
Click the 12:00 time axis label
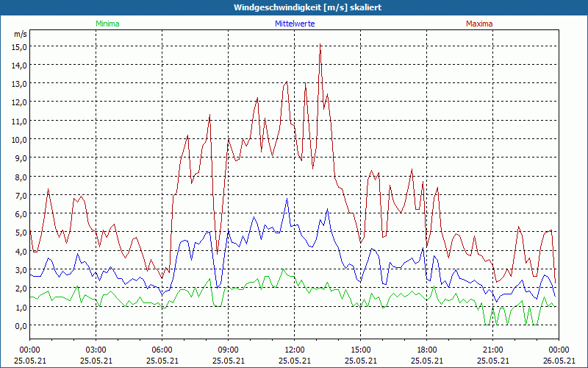pos(295,350)
